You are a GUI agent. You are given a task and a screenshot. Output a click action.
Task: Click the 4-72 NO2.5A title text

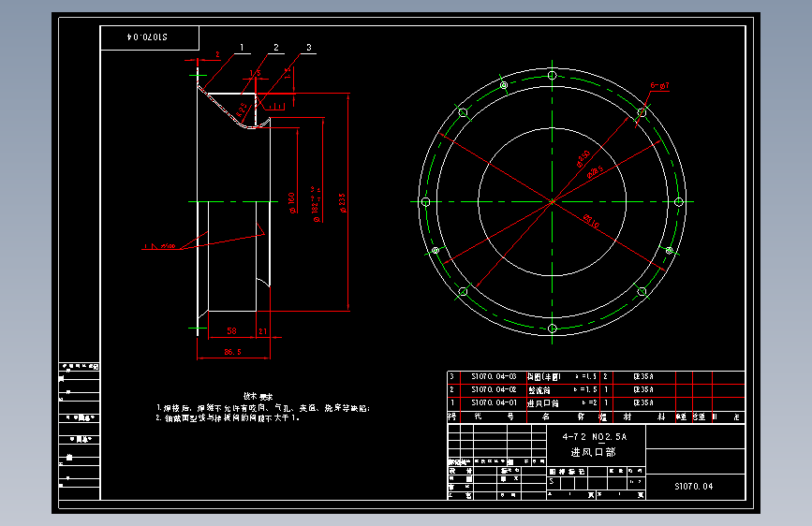(x=595, y=437)
